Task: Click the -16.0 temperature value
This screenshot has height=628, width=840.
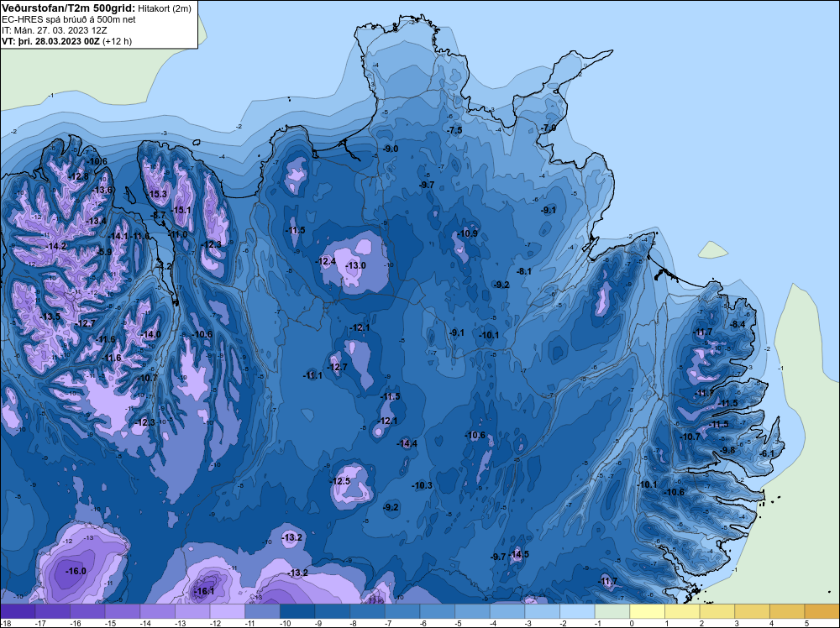Action: coord(76,571)
